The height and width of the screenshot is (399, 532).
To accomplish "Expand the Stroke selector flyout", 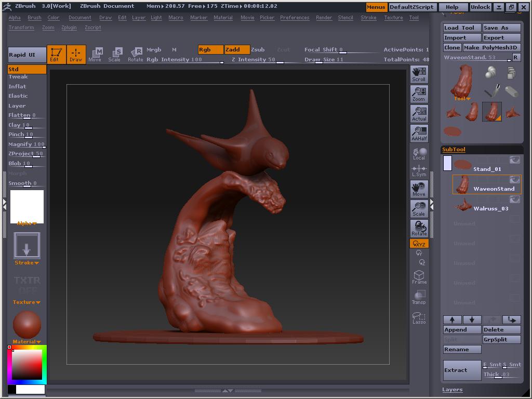I will tap(26, 262).
